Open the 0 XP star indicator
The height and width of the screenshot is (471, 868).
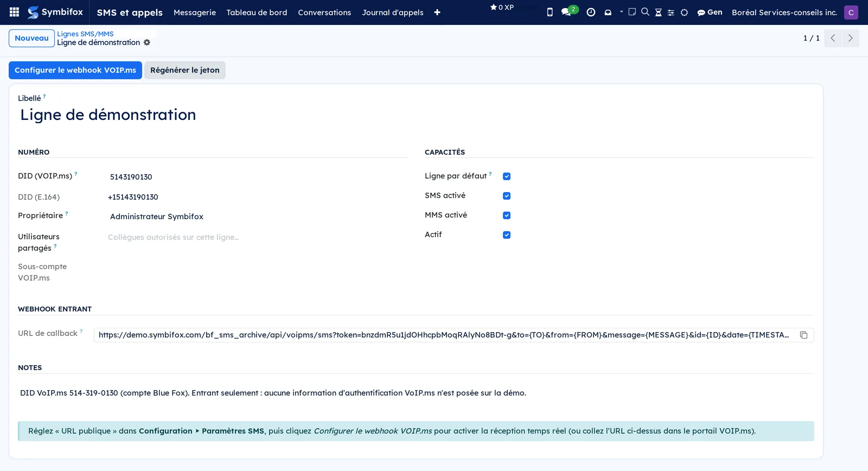point(502,8)
